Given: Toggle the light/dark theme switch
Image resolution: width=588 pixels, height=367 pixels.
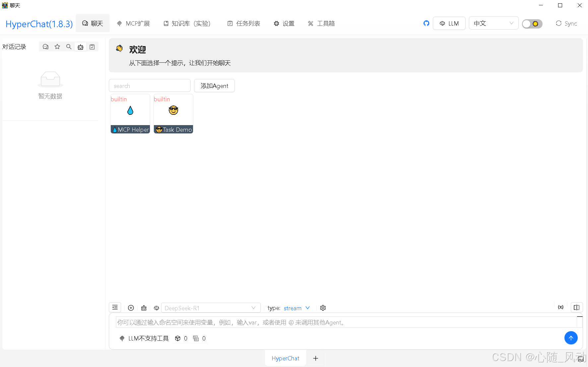Looking at the screenshot, I should (532, 24).
